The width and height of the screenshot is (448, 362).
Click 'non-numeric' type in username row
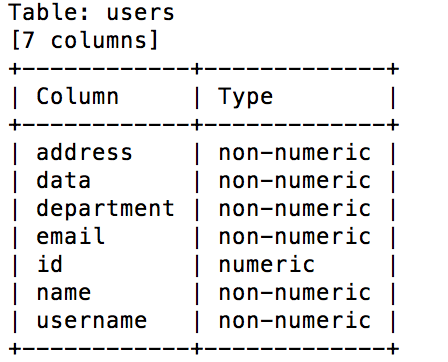coord(295,321)
